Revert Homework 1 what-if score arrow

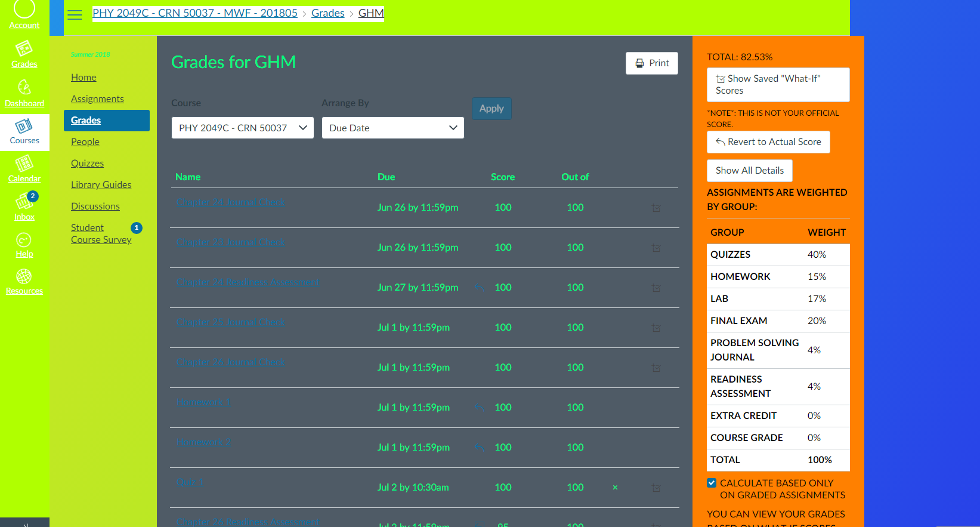(479, 407)
